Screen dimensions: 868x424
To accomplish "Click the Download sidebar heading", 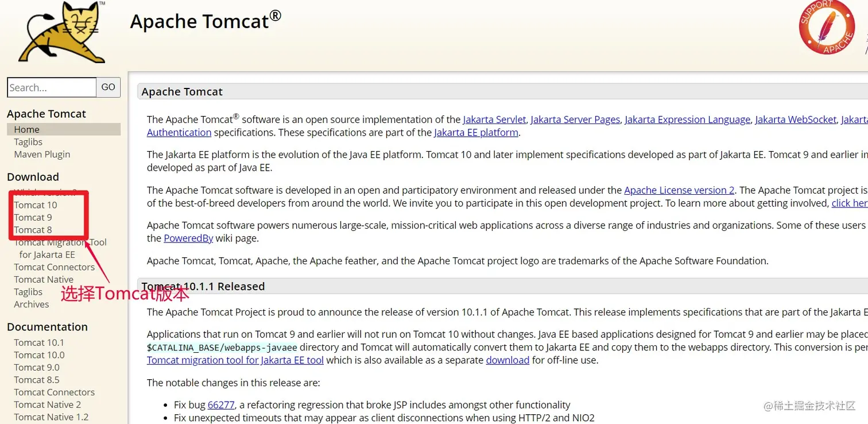I will 33,177.
